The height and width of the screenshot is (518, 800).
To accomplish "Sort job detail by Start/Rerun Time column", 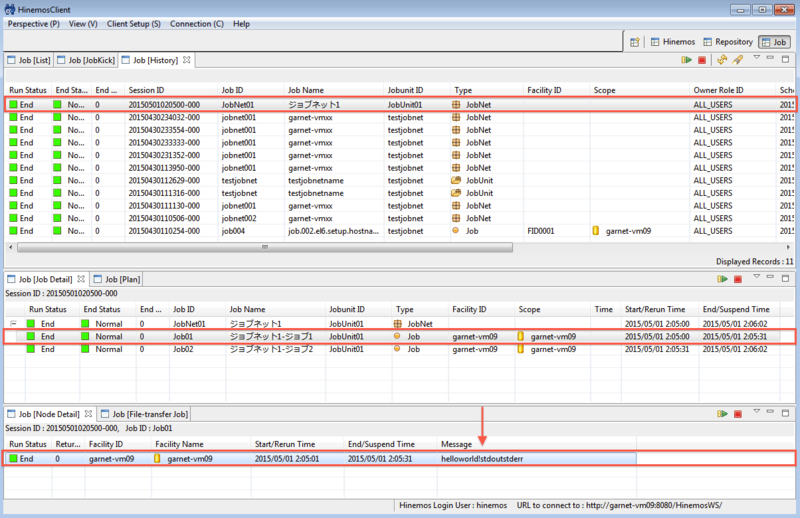I will coord(660,309).
